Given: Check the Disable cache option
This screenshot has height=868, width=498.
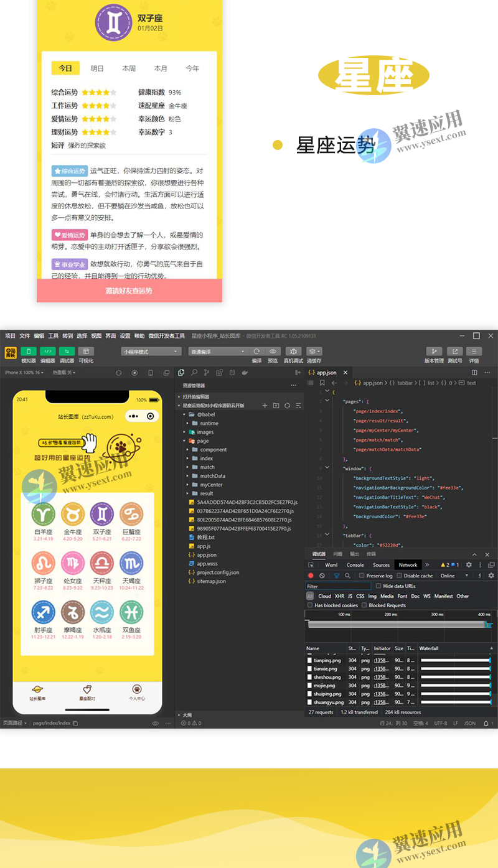Looking at the screenshot, I should [x=400, y=576].
